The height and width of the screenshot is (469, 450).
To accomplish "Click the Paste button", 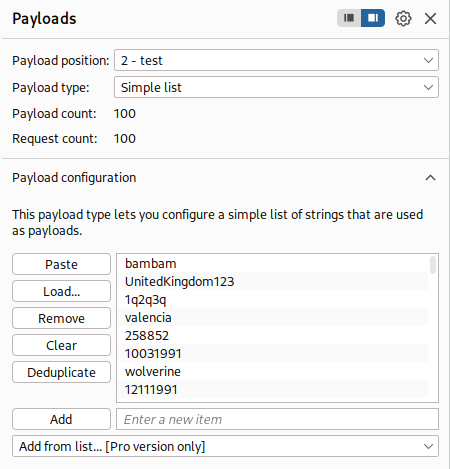I will [61, 264].
